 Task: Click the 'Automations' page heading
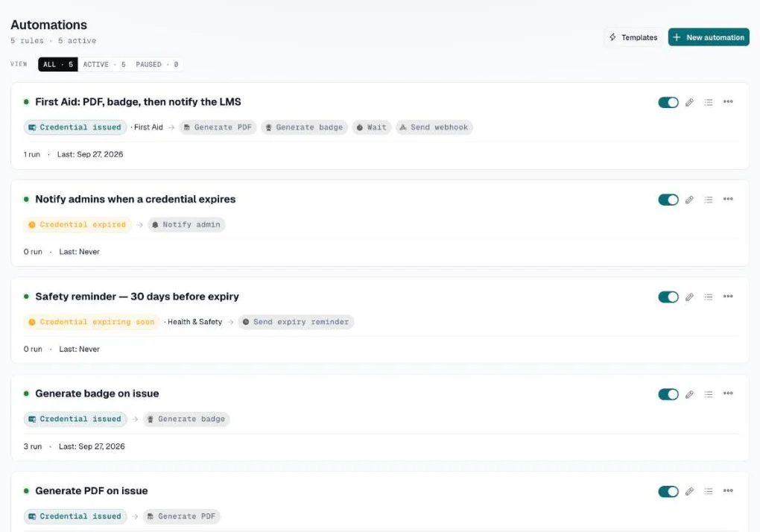point(49,25)
